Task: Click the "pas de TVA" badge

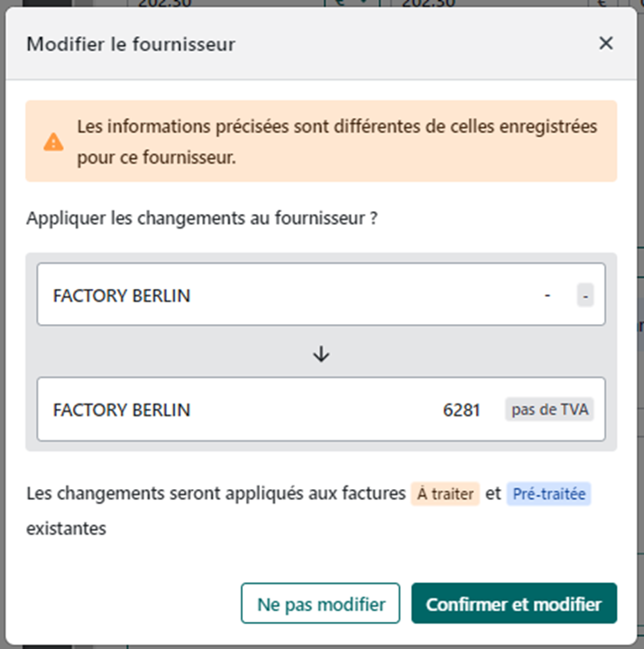Action: [x=549, y=410]
